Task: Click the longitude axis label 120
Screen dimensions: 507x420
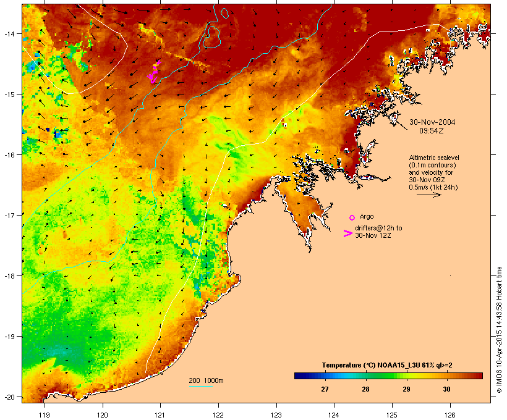Action: pyautogui.click(x=103, y=415)
